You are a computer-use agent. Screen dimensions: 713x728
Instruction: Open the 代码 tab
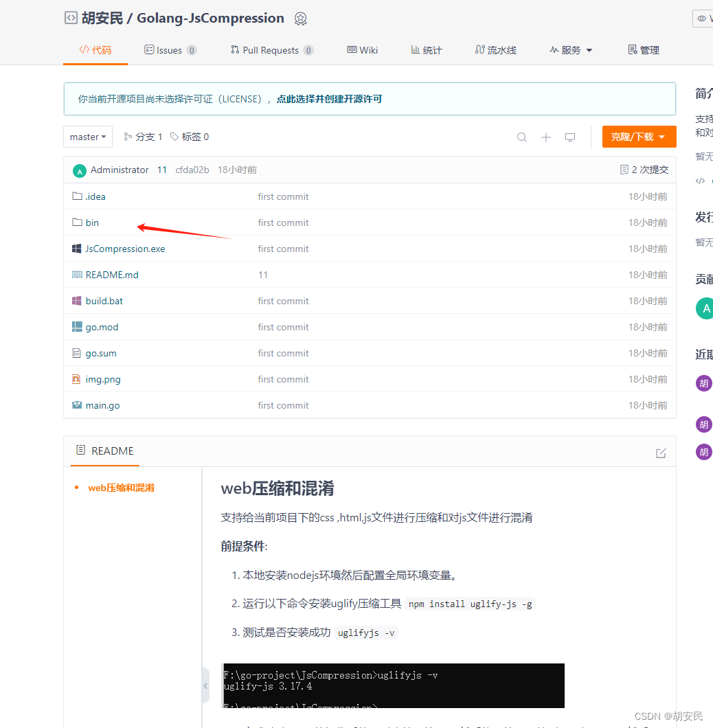(95, 50)
